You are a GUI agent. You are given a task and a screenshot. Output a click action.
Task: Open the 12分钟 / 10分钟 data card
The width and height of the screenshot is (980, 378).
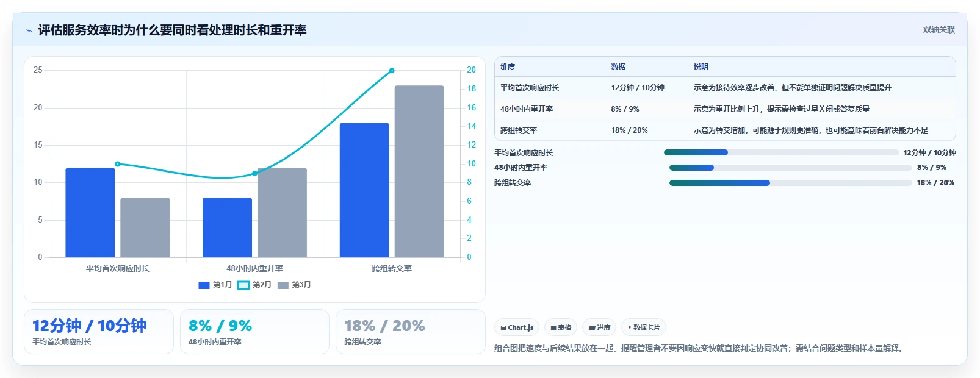[x=99, y=332]
